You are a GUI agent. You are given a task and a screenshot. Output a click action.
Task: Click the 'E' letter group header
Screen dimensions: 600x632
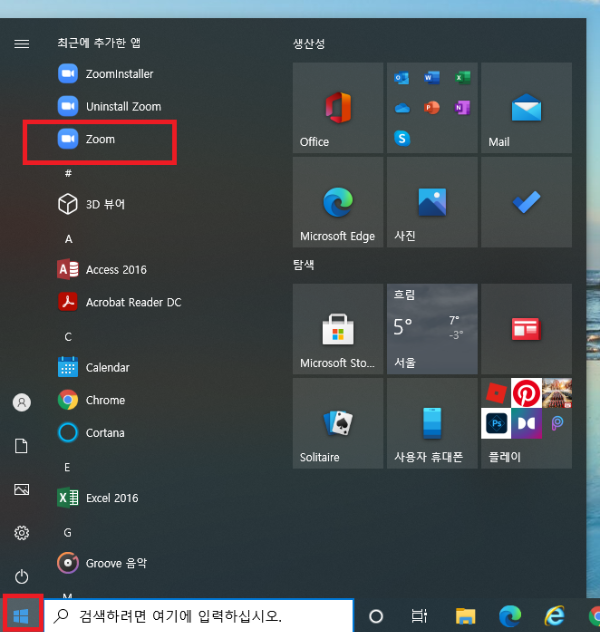(x=67, y=467)
